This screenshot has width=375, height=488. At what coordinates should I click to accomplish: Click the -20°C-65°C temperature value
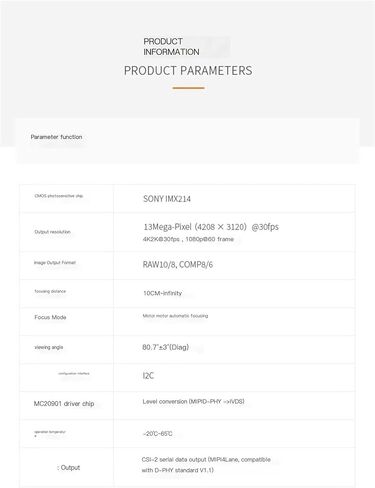(157, 434)
